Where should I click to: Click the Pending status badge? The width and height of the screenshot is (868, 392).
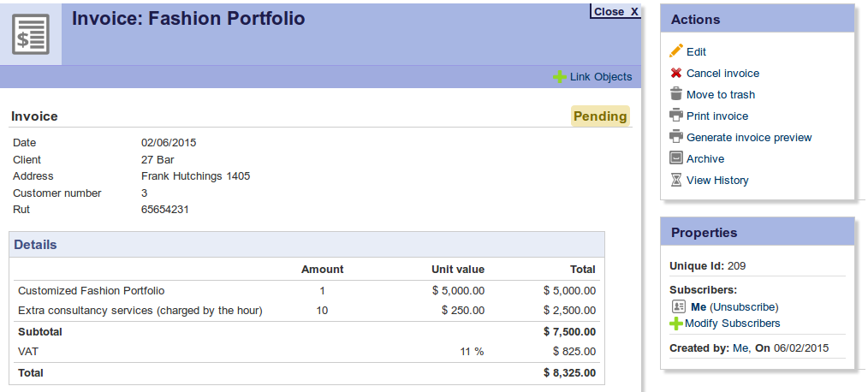tap(599, 116)
